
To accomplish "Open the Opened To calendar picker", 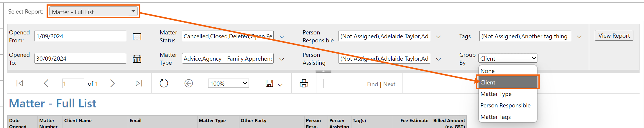I will tap(137, 59).
